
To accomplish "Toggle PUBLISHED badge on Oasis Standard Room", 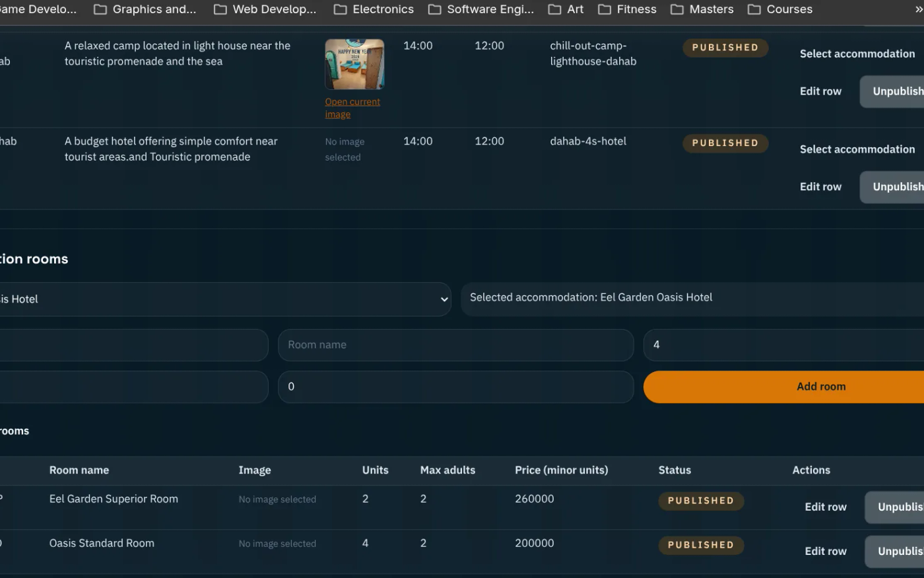I will 700,545.
